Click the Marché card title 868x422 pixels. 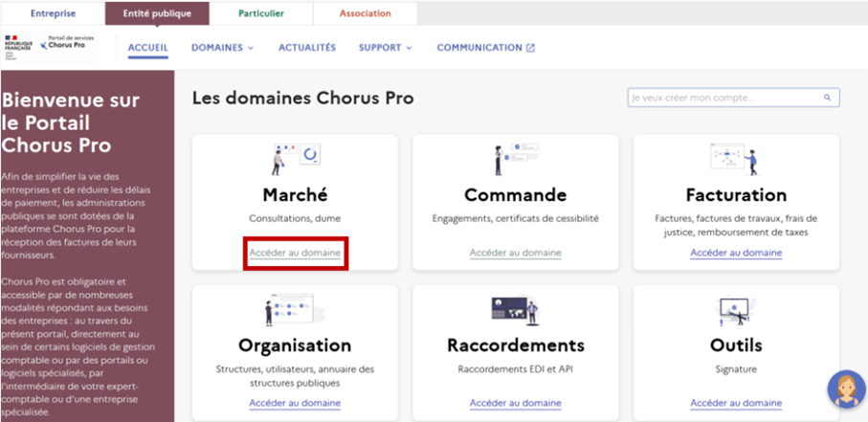click(295, 195)
